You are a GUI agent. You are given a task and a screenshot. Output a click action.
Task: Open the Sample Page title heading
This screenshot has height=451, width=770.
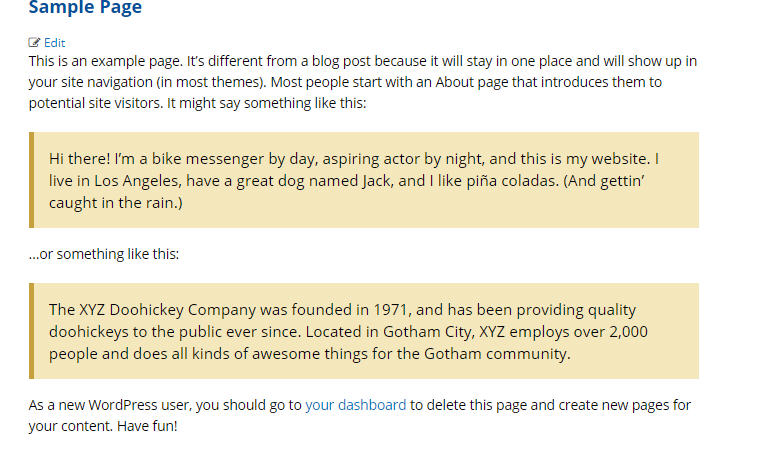pyautogui.click(x=85, y=7)
